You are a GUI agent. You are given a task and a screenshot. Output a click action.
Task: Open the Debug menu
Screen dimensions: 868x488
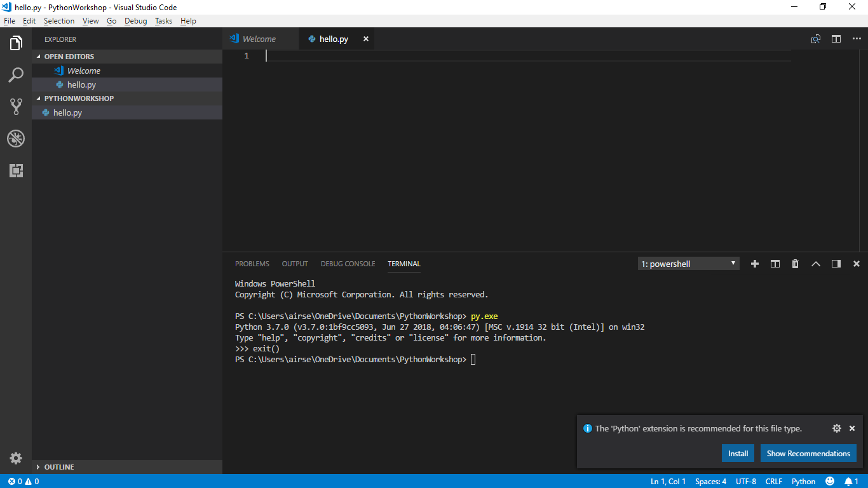coord(135,21)
